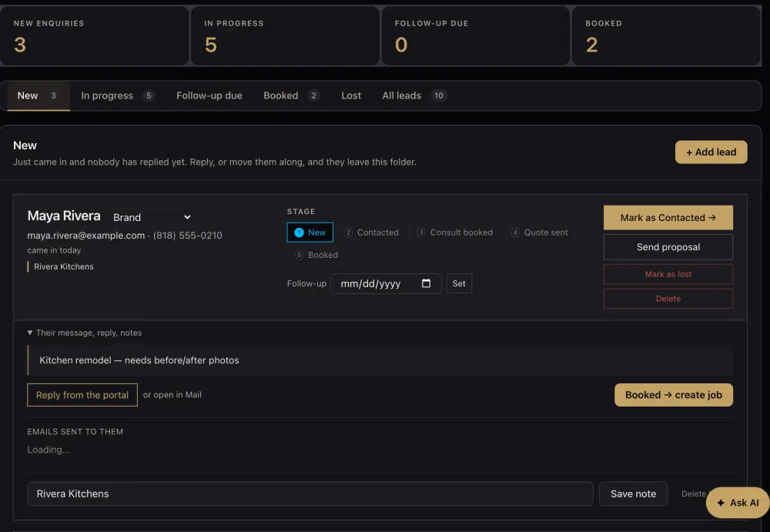
Task: Click the In Progress stat card
Action: (x=285, y=35)
